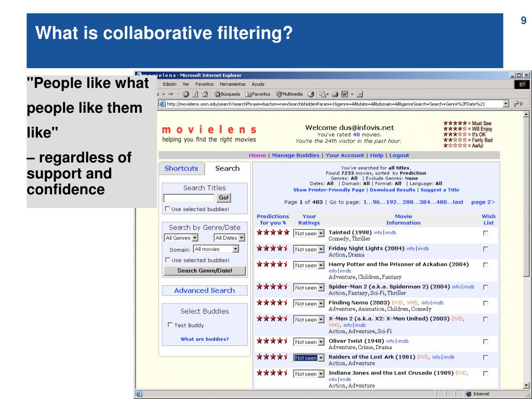The width and height of the screenshot is (532, 399).
Task: Open the Manage Buddies link
Action: (x=296, y=155)
